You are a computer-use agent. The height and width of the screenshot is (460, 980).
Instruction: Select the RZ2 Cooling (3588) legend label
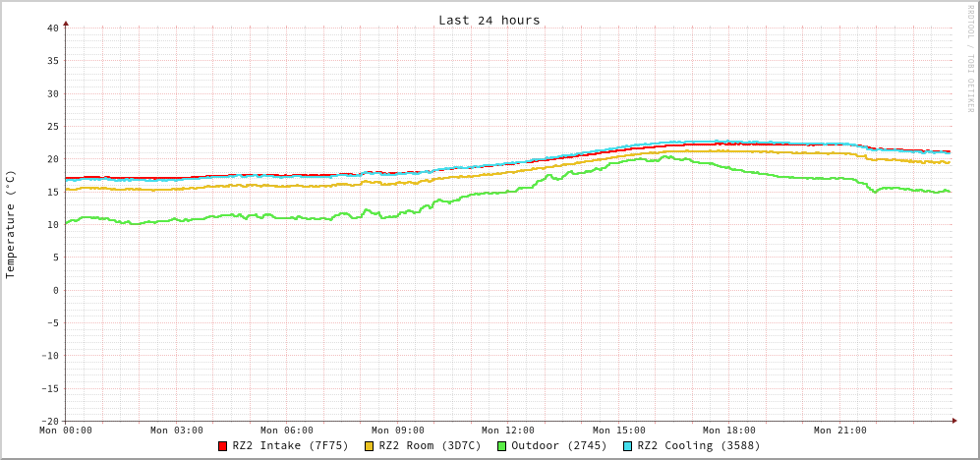pos(698,445)
